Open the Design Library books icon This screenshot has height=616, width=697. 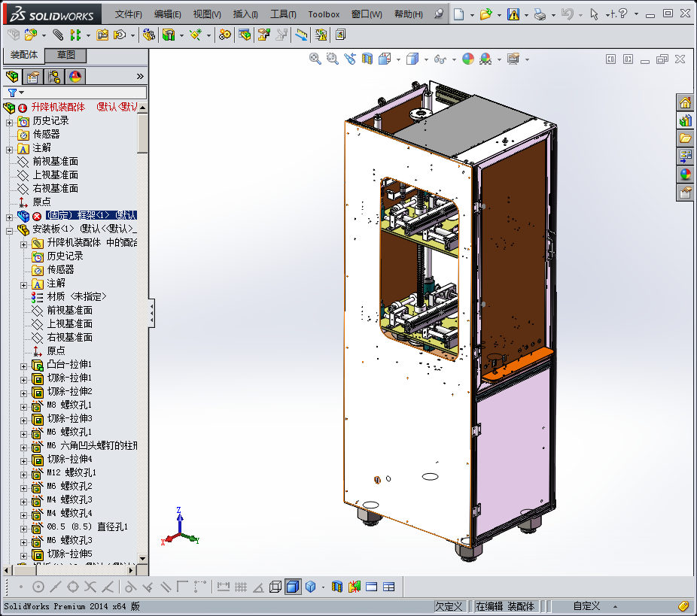[x=686, y=121]
